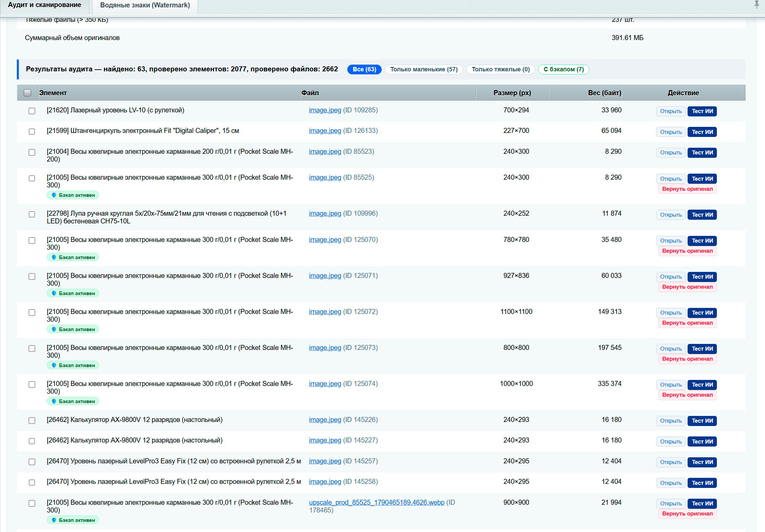Click the weight value 60 033
This screenshot has width=765, height=532.
[x=611, y=276]
